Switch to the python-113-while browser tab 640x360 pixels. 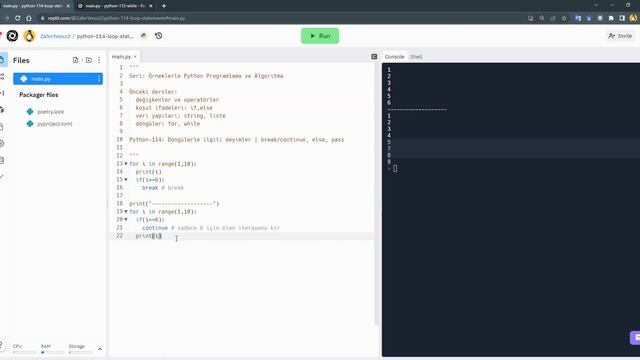[115, 6]
